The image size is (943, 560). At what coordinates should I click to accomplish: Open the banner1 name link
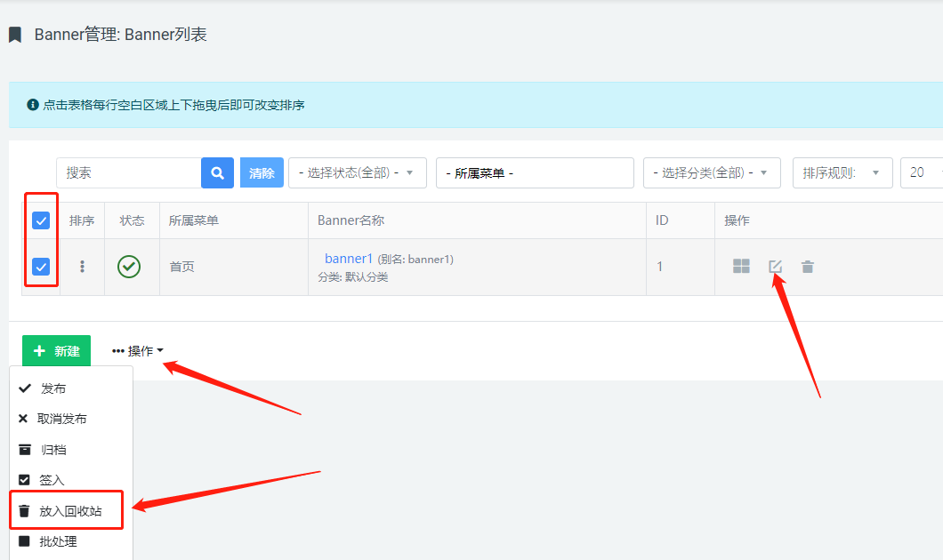(x=348, y=259)
